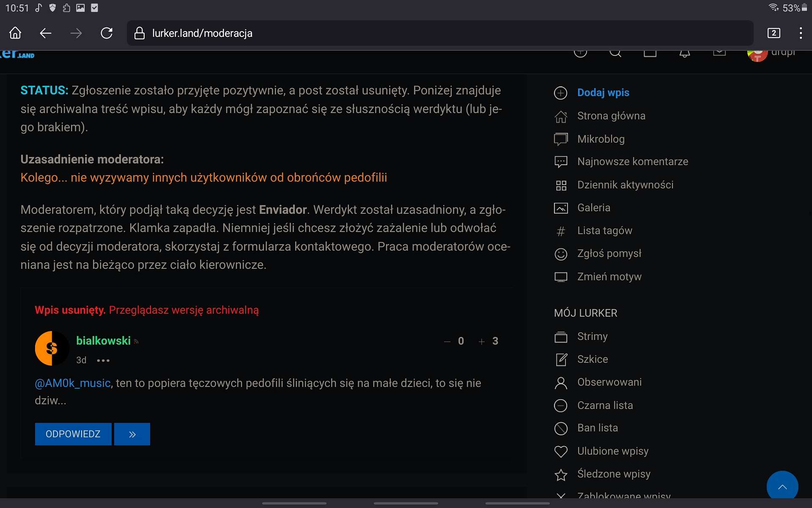
Task: Click the Strimy stack icon
Action: [x=561, y=337]
